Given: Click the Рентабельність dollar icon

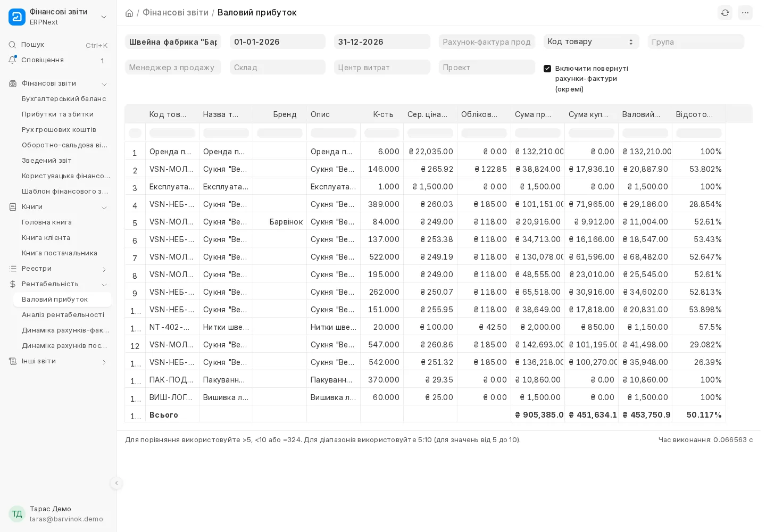Looking at the screenshot, I should 13,284.
